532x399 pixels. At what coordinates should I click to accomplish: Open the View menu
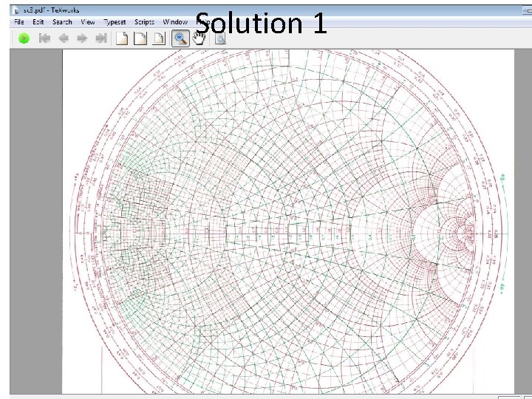pos(87,22)
